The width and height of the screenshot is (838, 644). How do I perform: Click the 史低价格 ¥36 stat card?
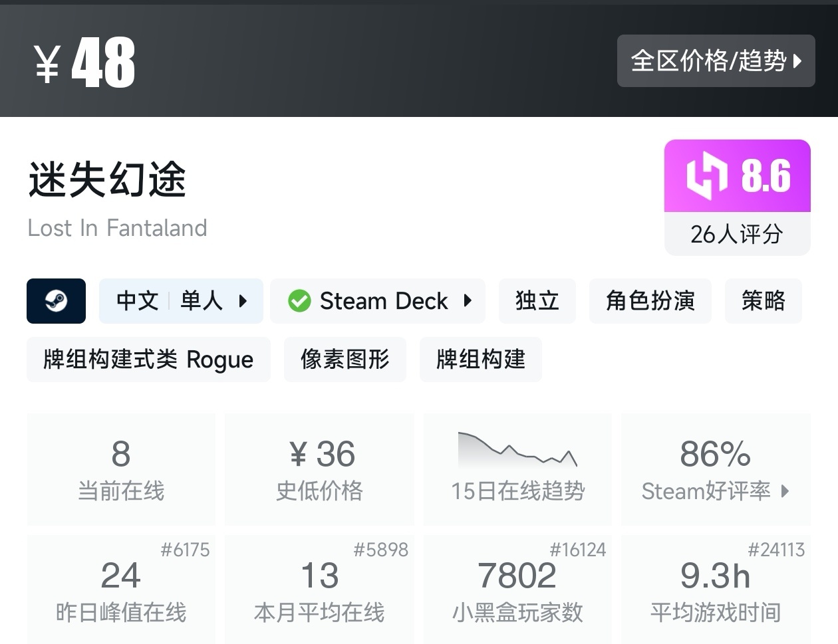pos(319,469)
